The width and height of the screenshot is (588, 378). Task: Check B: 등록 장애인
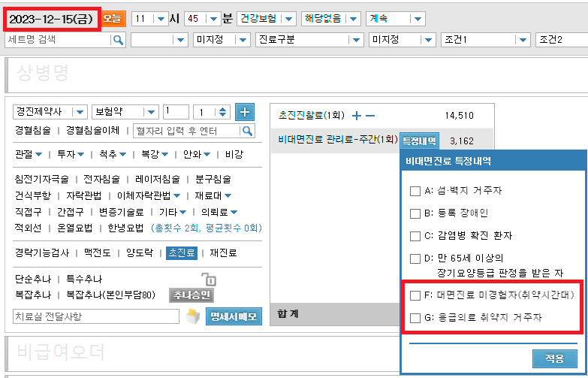(x=415, y=213)
